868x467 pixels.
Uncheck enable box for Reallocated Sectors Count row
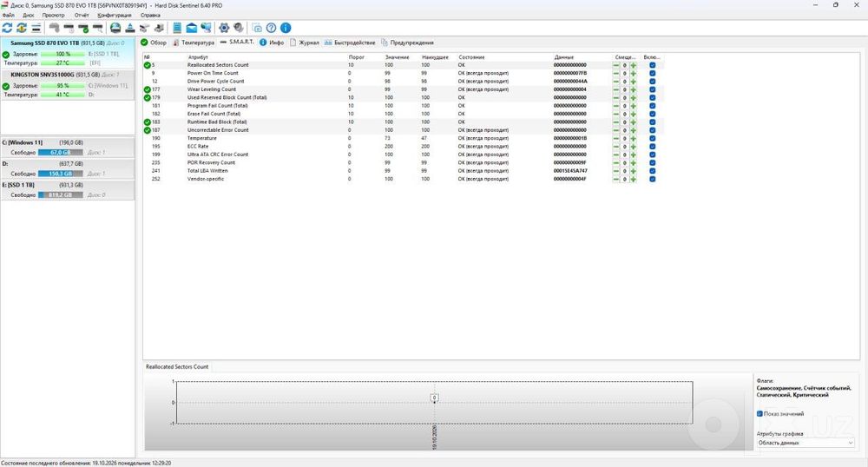coord(652,65)
